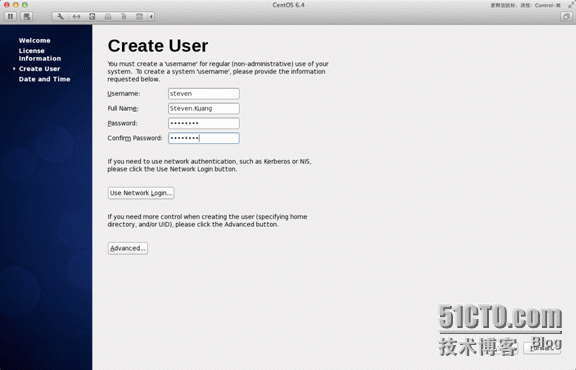576x370 pixels.
Task: Click the USB device icon in toolbar
Action: pos(124,17)
